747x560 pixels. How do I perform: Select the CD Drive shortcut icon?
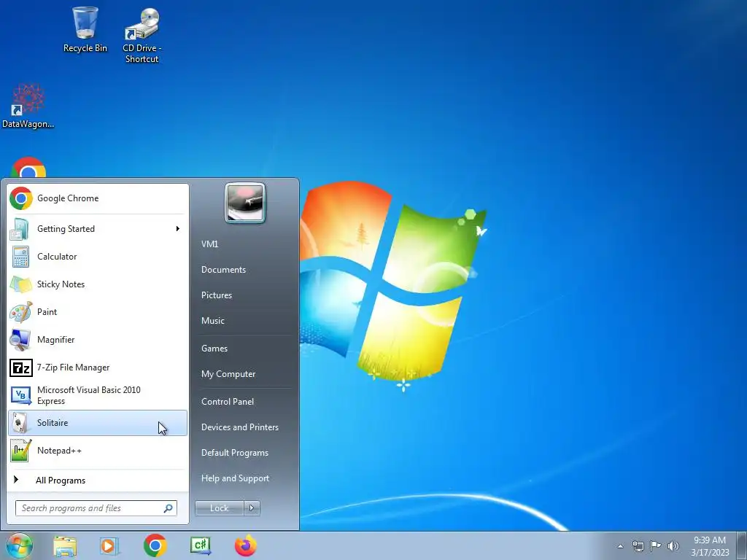[x=142, y=35]
